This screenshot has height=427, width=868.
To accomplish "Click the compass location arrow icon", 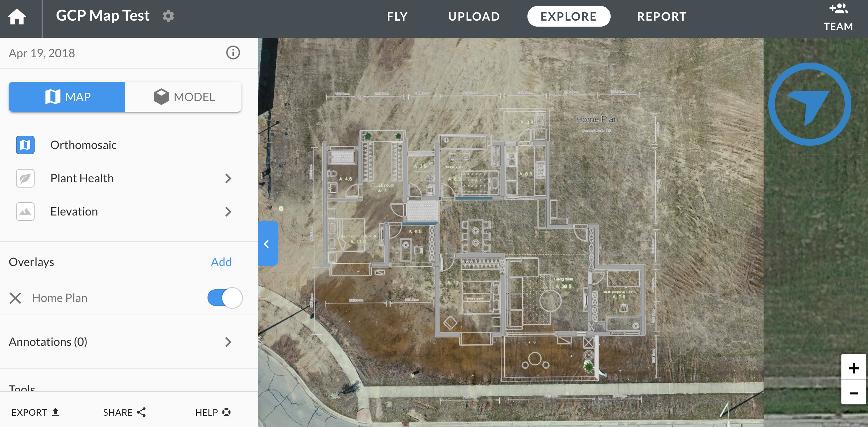I will click(809, 104).
